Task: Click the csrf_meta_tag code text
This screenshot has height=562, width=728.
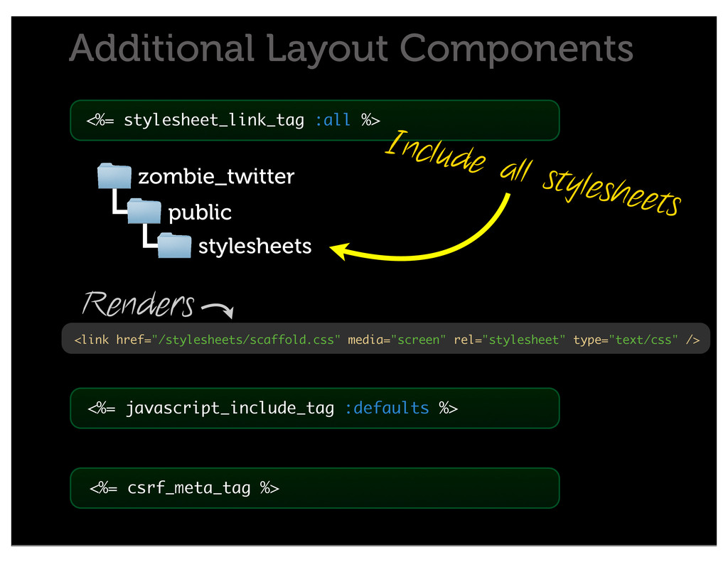Action: coord(189,488)
